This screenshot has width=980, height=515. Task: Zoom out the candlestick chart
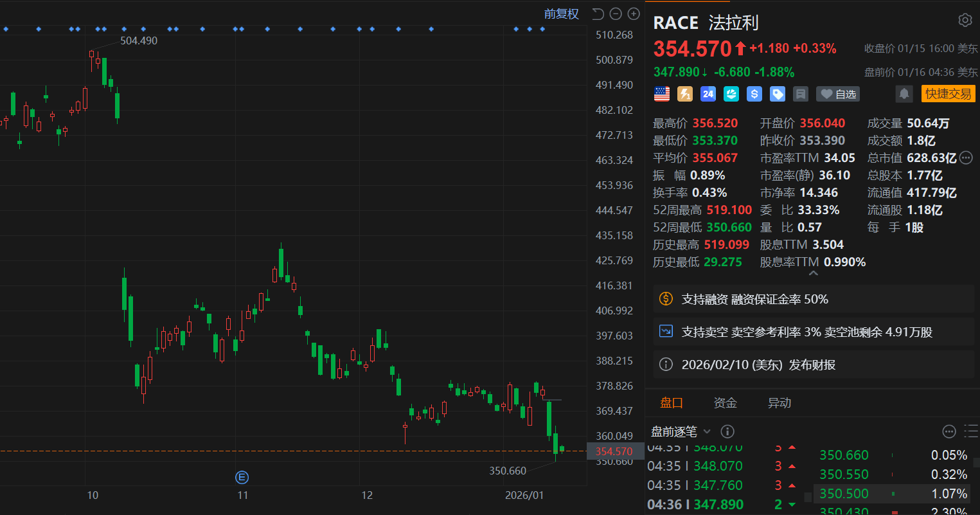click(x=616, y=14)
